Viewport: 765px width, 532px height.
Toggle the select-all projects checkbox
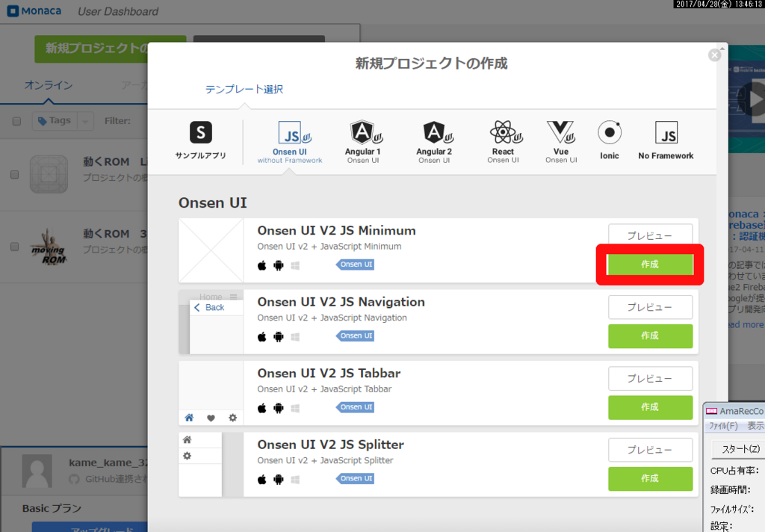(x=16, y=121)
